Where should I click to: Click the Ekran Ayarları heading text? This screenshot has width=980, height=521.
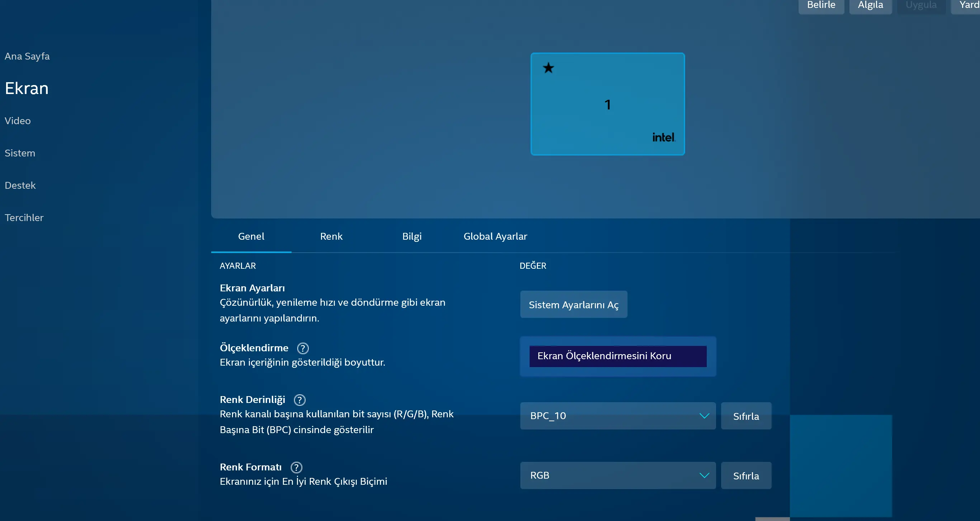tap(252, 288)
